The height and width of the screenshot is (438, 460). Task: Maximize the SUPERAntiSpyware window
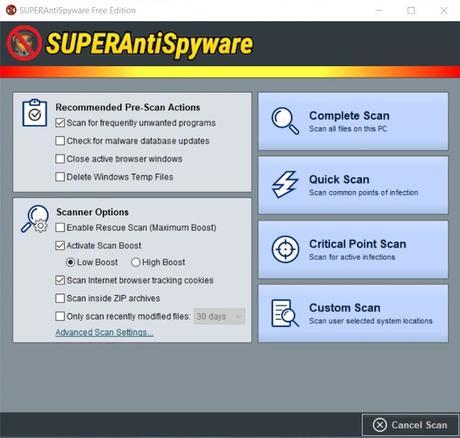pos(411,11)
